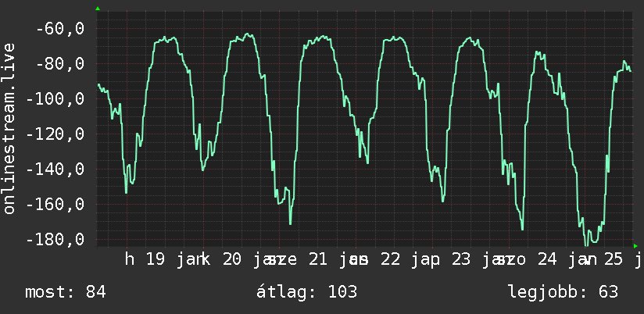The height and width of the screenshot is (314, 644).
Task: Click the '25' date label on x-axis
Action: click(615, 260)
